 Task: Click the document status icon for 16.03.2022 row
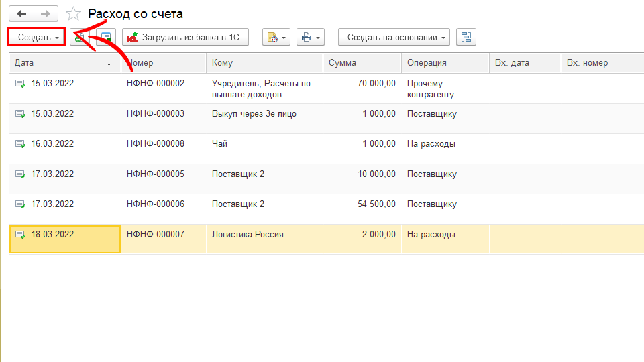coord(20,144)
